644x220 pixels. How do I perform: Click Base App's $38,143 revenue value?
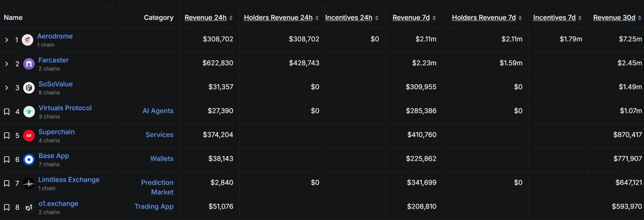pos(220,159)
